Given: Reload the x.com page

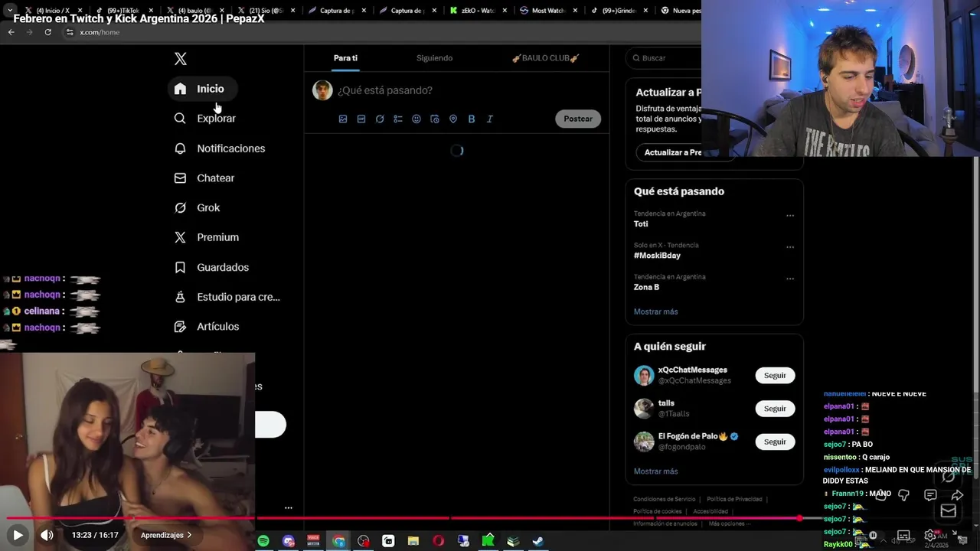Looking at the screenshot, I should pyautogui.click(x=47, y=32).
